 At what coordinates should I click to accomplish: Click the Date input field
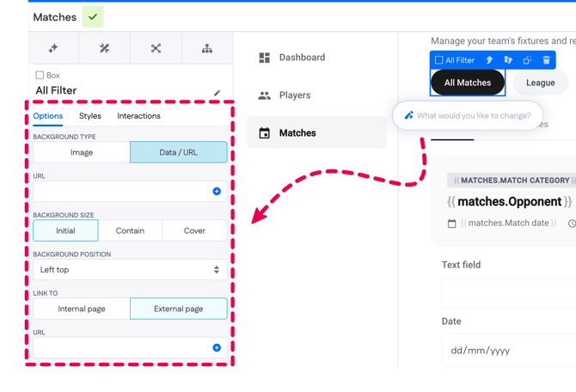[x=509, y=351]
